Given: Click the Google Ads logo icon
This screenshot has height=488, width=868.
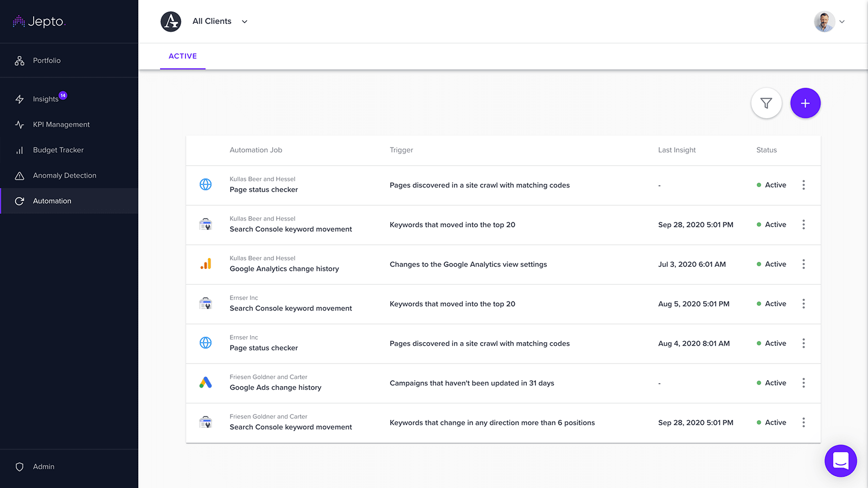Looking at the screenshot, I should coord(206,383).
